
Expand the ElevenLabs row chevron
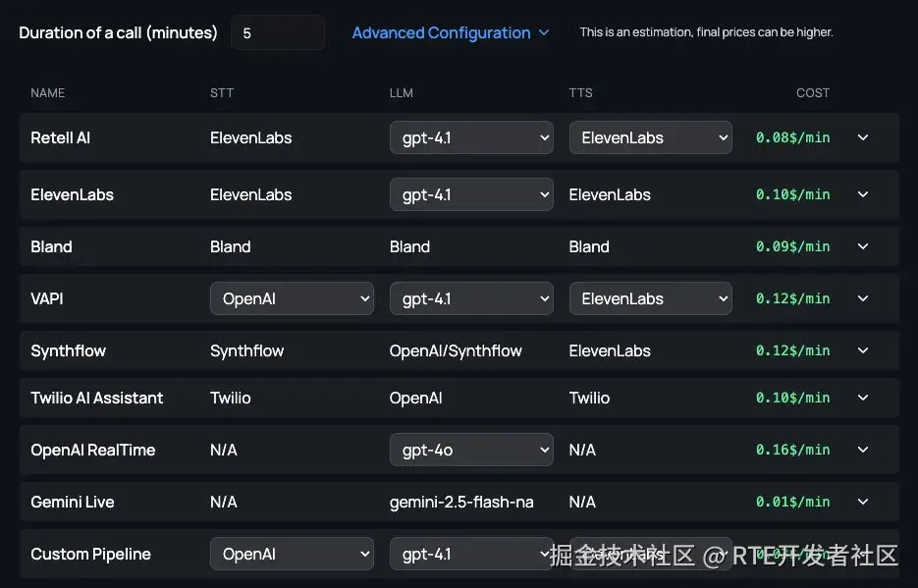tap(863, 194)
